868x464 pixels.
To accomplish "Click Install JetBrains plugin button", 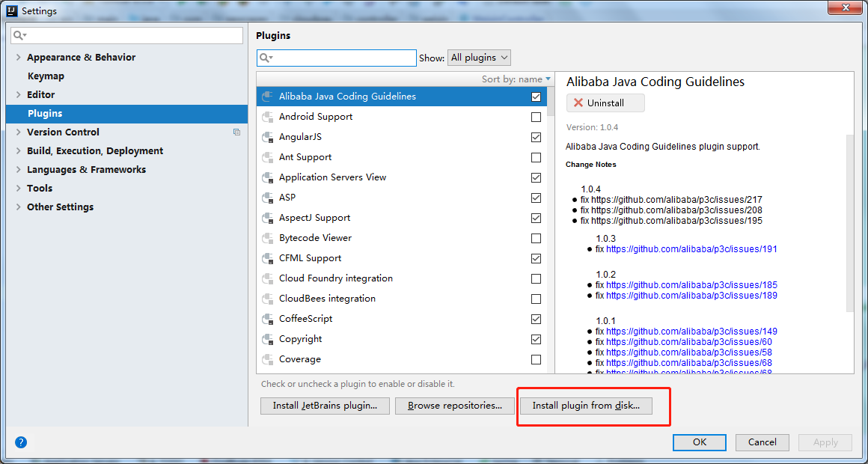I will click(325, 406).
